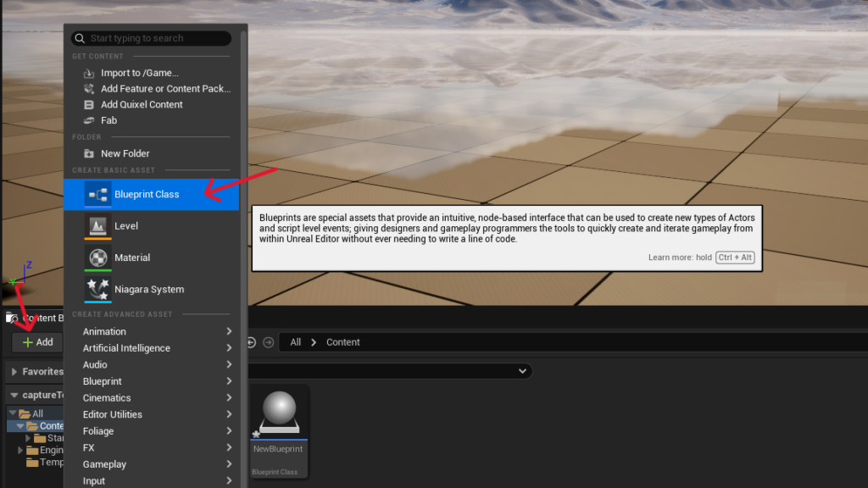
Task: Click the Add Feature or Content Pack icon
Action: [88, 88]
